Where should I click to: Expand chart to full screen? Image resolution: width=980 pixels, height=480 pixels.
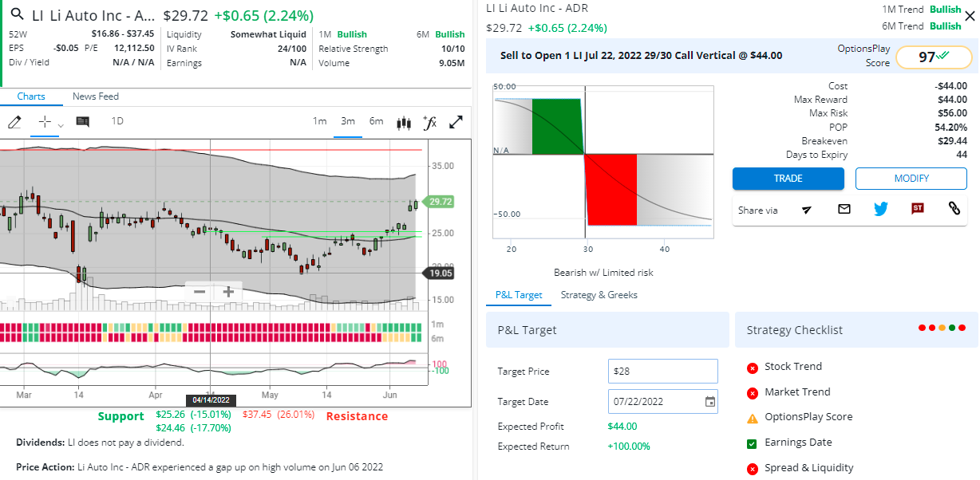coord(456,123)
